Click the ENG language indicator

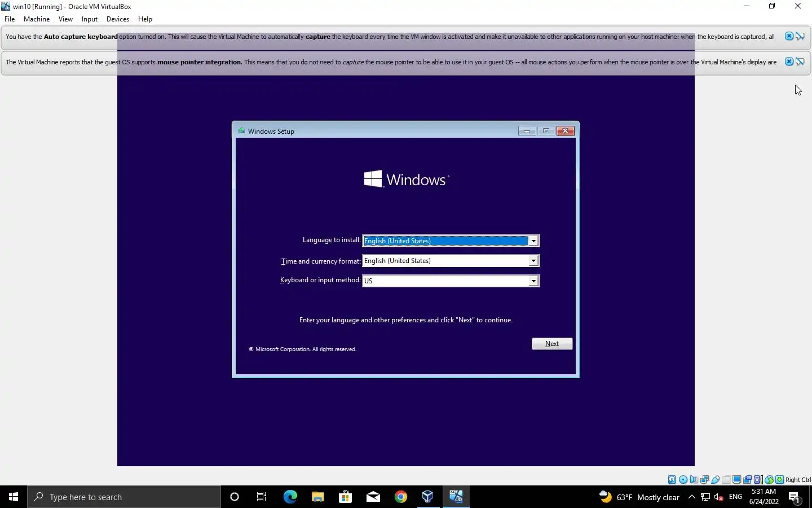tap(735, 497)
